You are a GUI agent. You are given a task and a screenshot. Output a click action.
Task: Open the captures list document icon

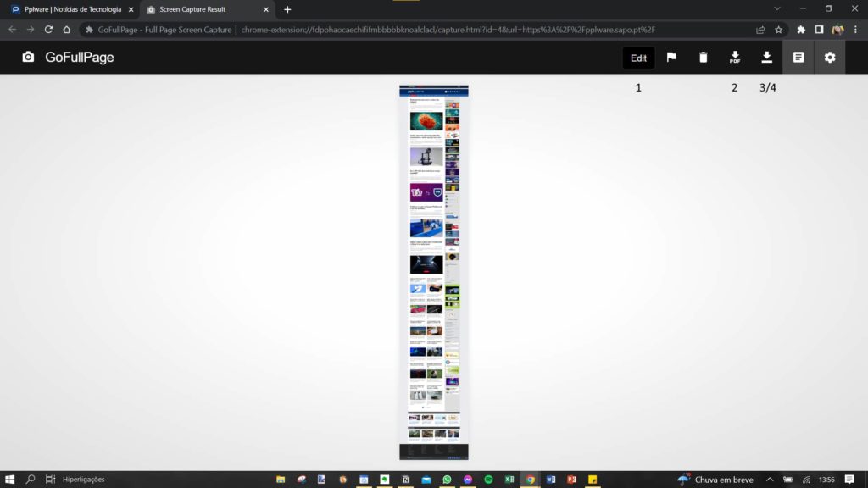tap(798, 58)
